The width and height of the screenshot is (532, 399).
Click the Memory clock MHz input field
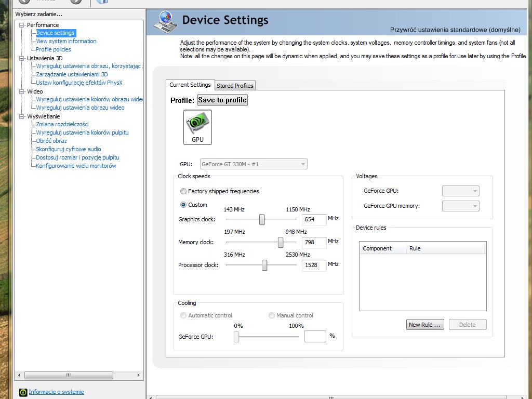pos(314,242)
